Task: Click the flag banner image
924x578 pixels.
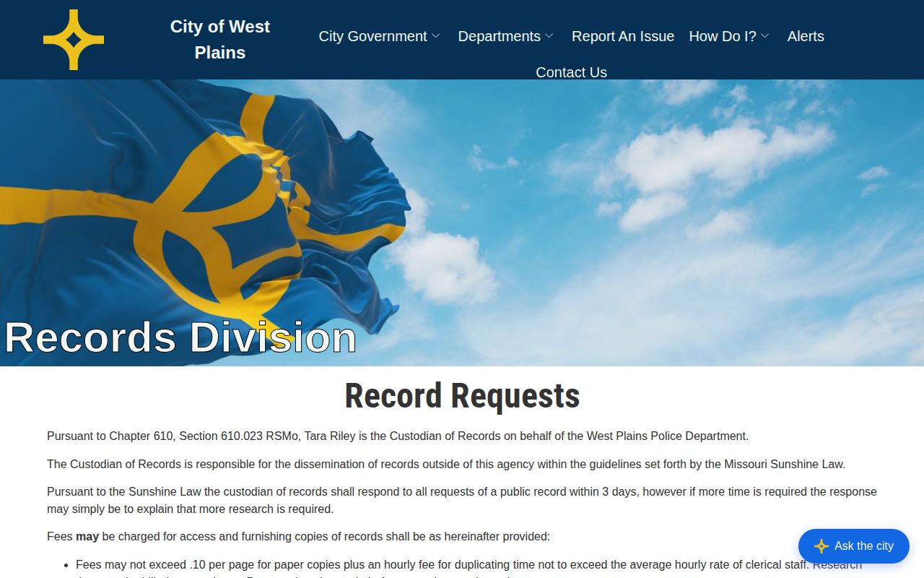Action: tap(462, 223)
